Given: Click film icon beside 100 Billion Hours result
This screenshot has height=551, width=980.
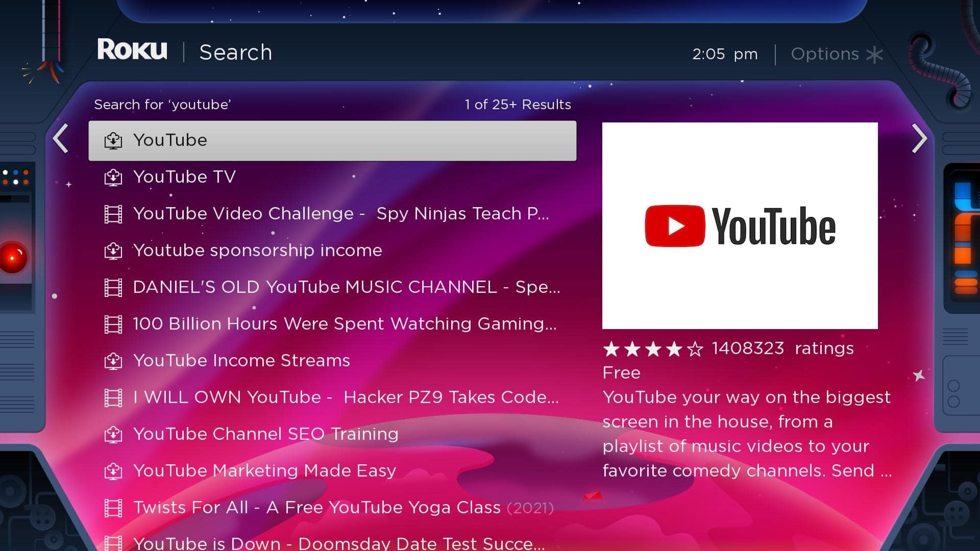Looking at the screenshot, I should pos(113,324).
